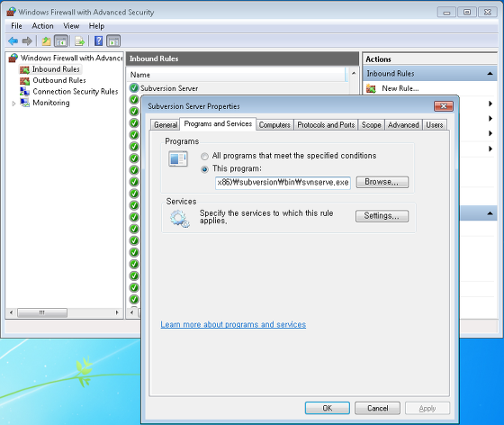
Task: Open the Action menu
Action: coord(42,26)
